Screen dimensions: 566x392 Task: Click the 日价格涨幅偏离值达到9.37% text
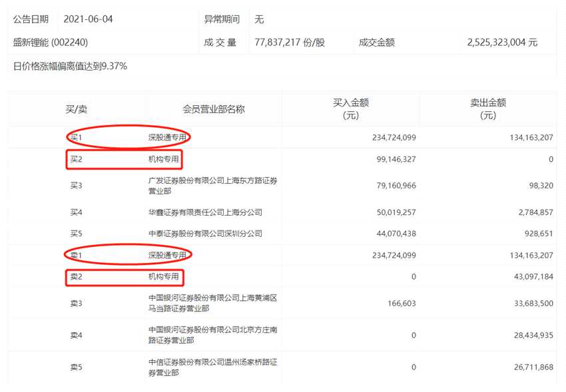click(x=70, y=66)
